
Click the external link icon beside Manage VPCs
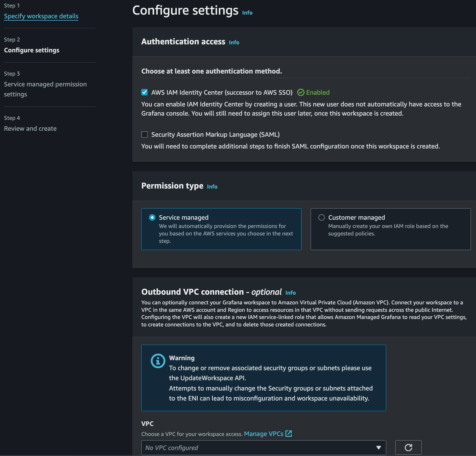click(x=289, y=434)
